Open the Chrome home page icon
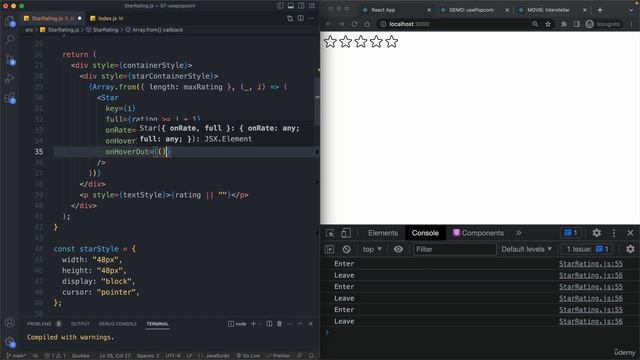The width and height of the screenshot is (640, 360). click(x=367, y=24)
